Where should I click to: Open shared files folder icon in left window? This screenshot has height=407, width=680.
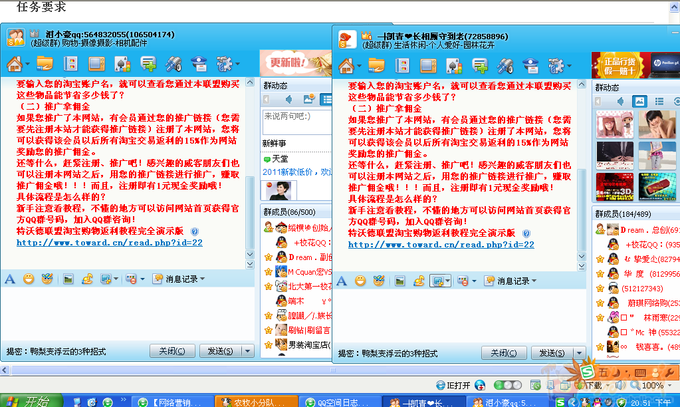point(45,64)
